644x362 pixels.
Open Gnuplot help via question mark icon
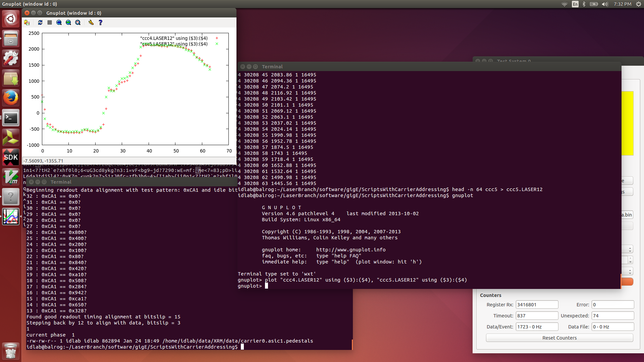[100, 22]
